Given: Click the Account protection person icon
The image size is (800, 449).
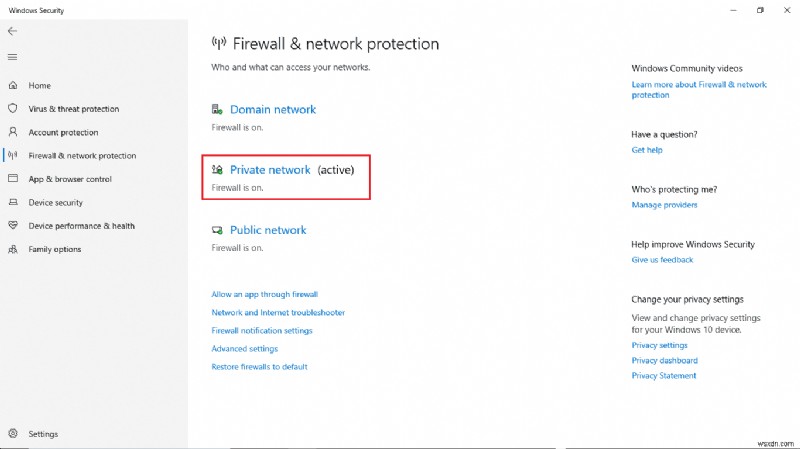Looking at the screenshot, I should click(x=13, y=132).
